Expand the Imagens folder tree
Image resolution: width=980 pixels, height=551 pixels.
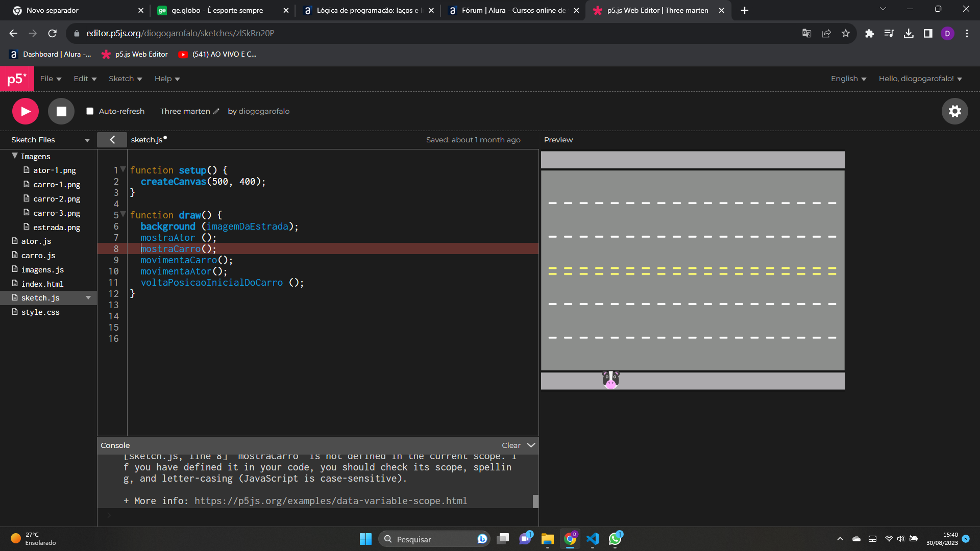click(13, 156)
